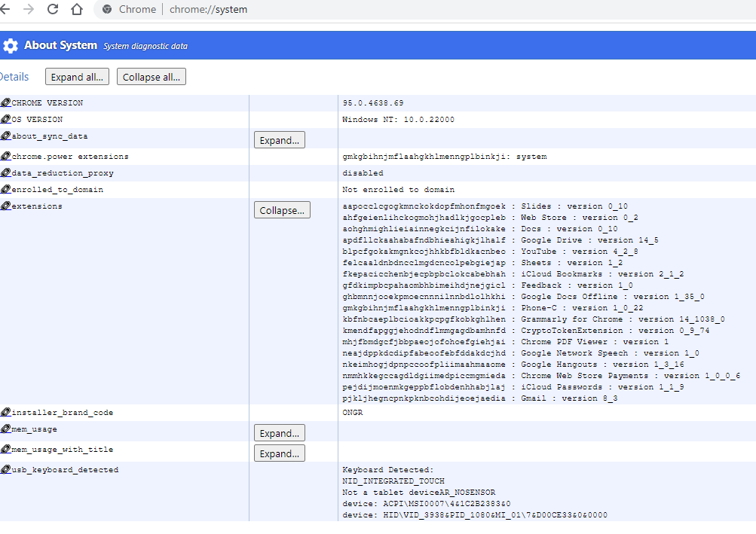
Task: Click the Docs version 0_10 line
Action: 480,229
